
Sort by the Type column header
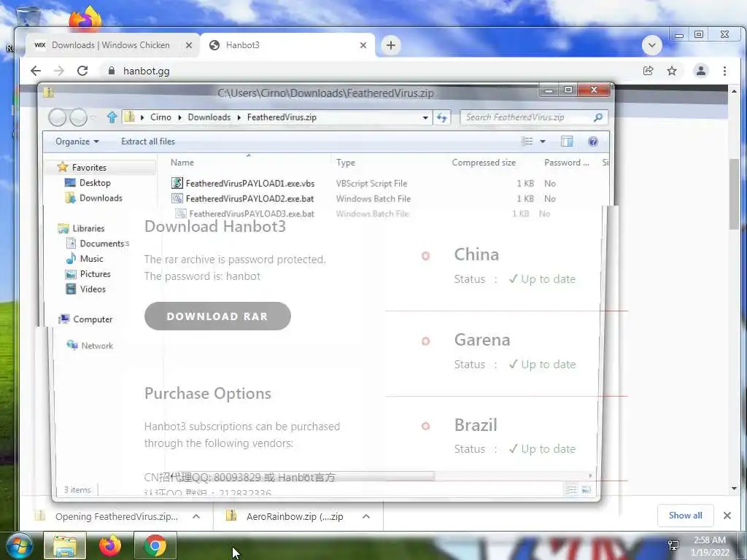coord(345,163)
